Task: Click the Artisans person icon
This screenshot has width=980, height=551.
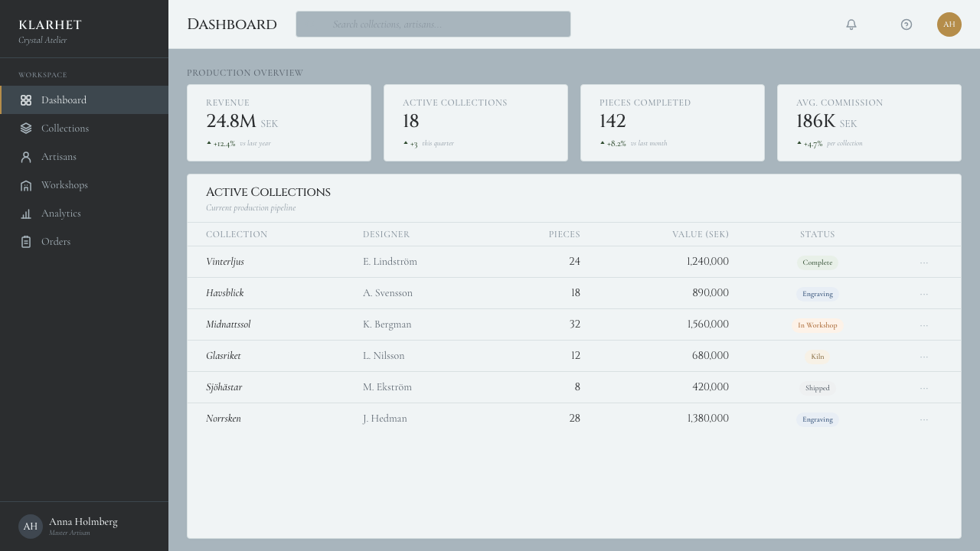Action: pyautogui.click(x=26, y=157)
